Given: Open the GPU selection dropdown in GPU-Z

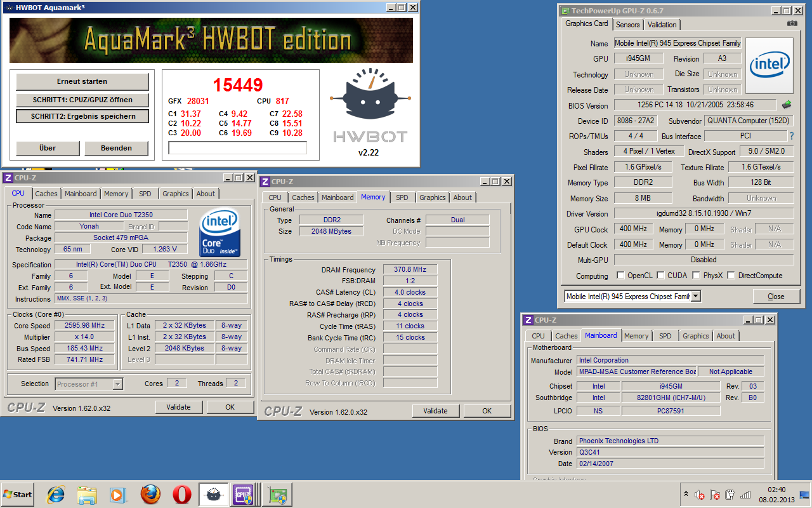Looking at the screenshot, I should point(696,297).
